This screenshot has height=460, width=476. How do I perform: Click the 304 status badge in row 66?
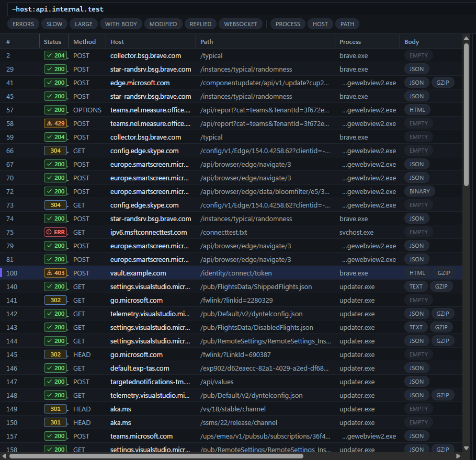pyautogui.click(x=55, y=151)
